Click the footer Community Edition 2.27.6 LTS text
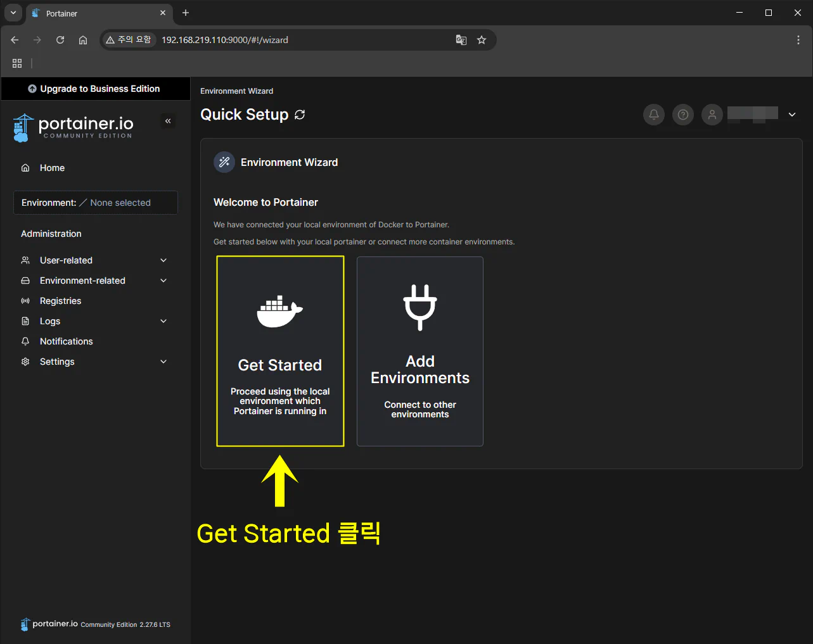Screen dimensions: 813x644 125,624
